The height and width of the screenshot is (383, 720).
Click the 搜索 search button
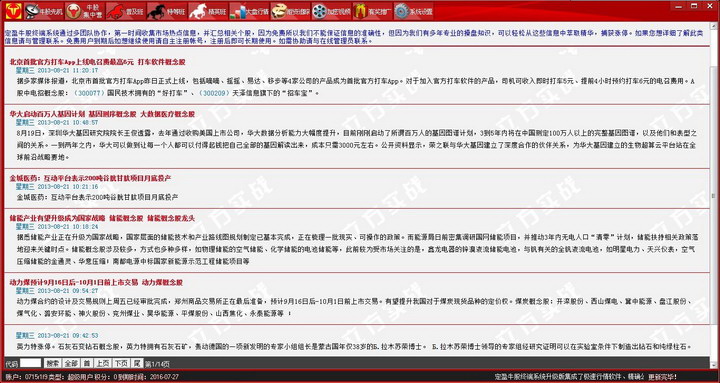[x=52, y=363]
